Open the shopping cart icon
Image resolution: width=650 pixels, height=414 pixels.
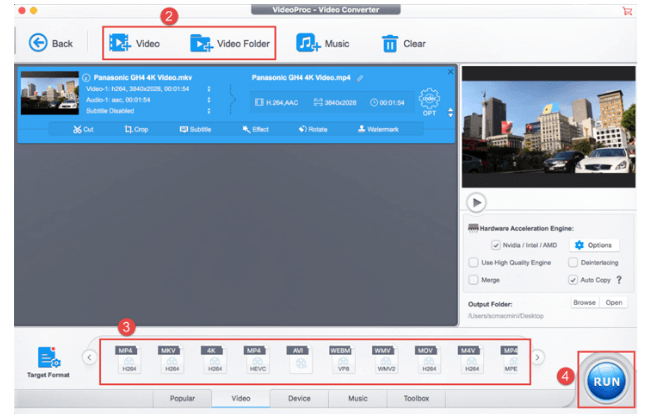(627, 11)
